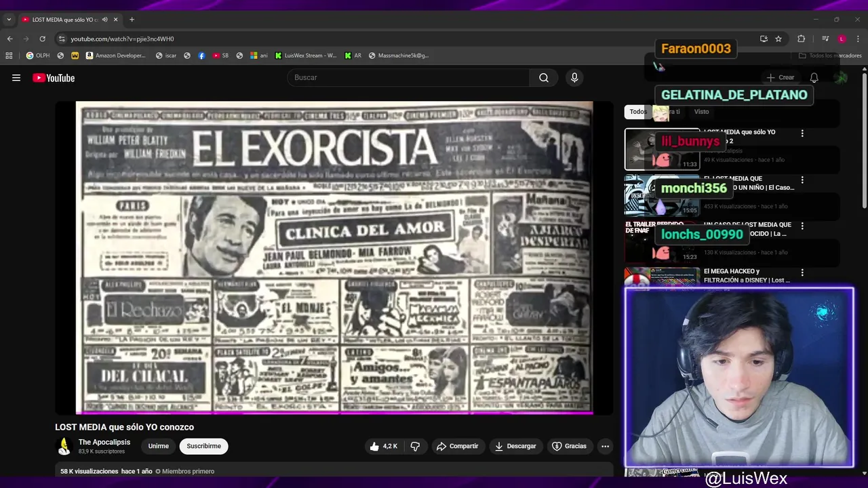Open the Facebook bookmark icon
Screen dimensions: 868x488
201,56
